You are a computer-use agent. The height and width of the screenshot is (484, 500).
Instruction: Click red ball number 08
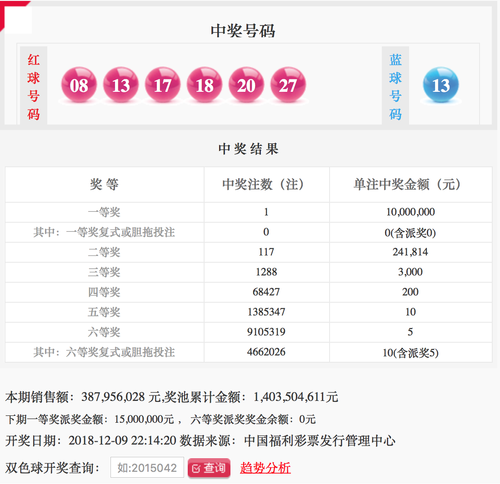(79, 85)
